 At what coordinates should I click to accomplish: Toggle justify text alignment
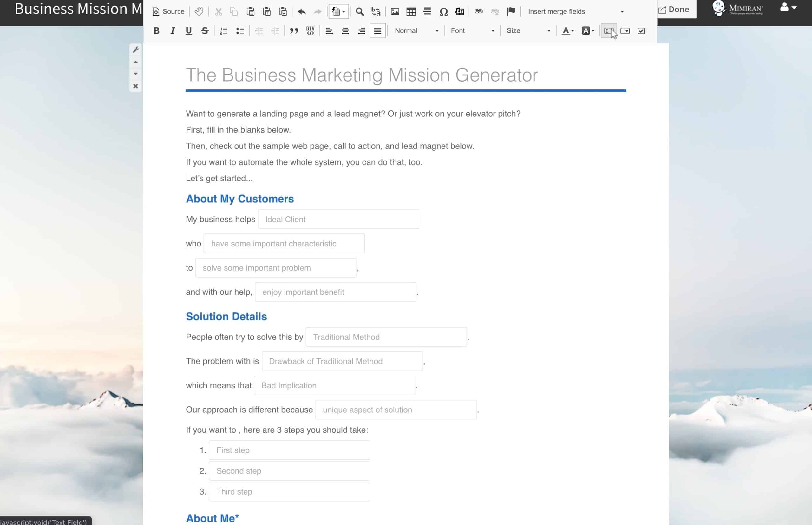click(x=378, y=31)
